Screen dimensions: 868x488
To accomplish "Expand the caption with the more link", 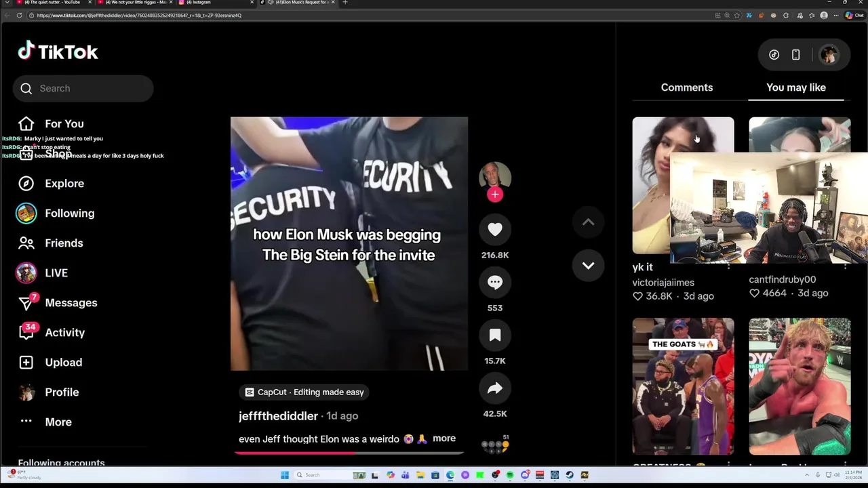I will point(444,439).
